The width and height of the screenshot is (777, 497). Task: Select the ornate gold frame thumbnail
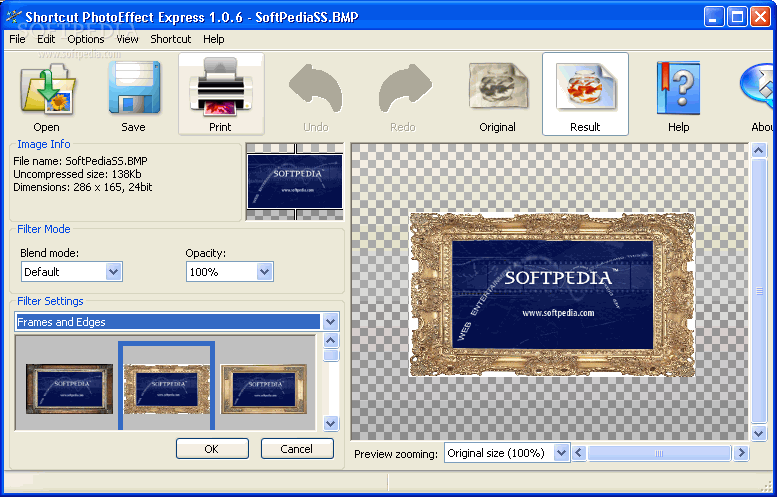166,389
